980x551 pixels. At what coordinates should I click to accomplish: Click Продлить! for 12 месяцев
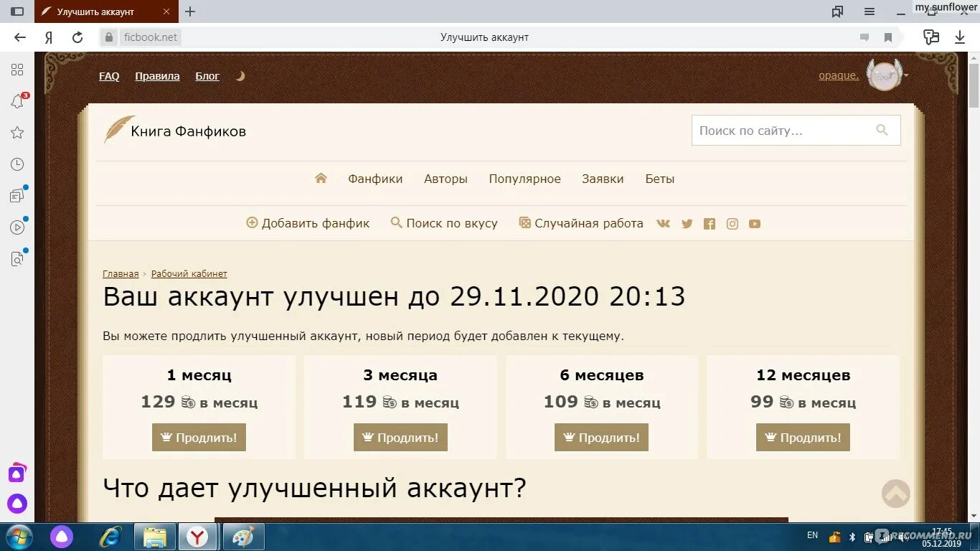803,438
